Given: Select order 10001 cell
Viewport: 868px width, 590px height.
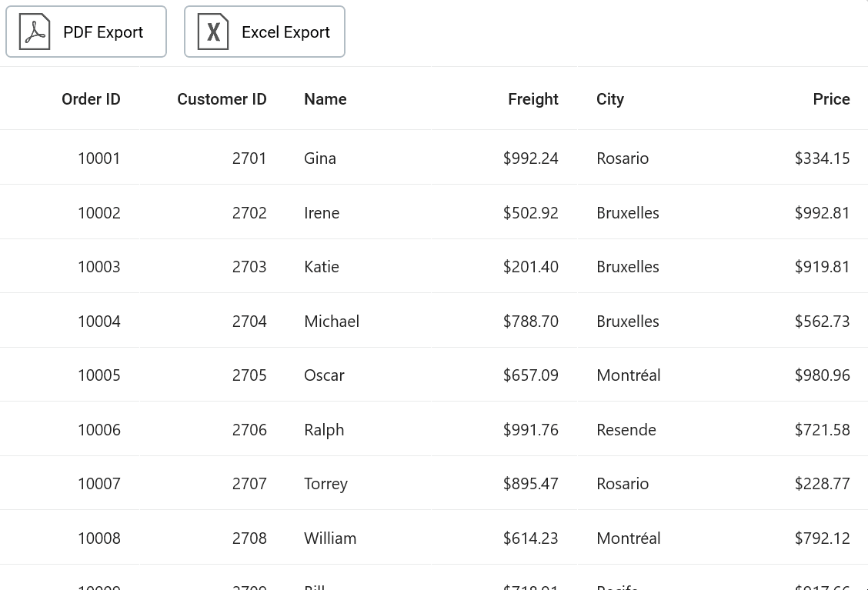Looking at the screenshot, I should [x=99, y=158].
